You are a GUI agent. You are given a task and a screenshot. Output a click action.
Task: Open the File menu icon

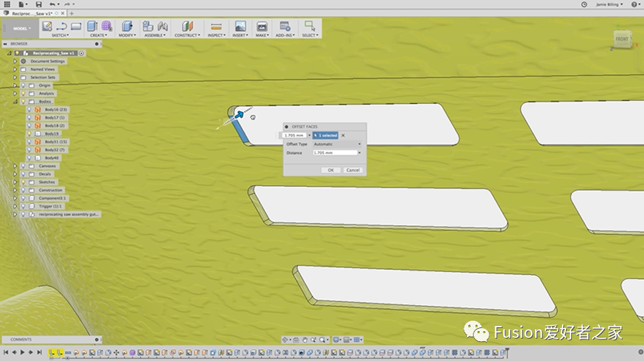coord(21,4)
